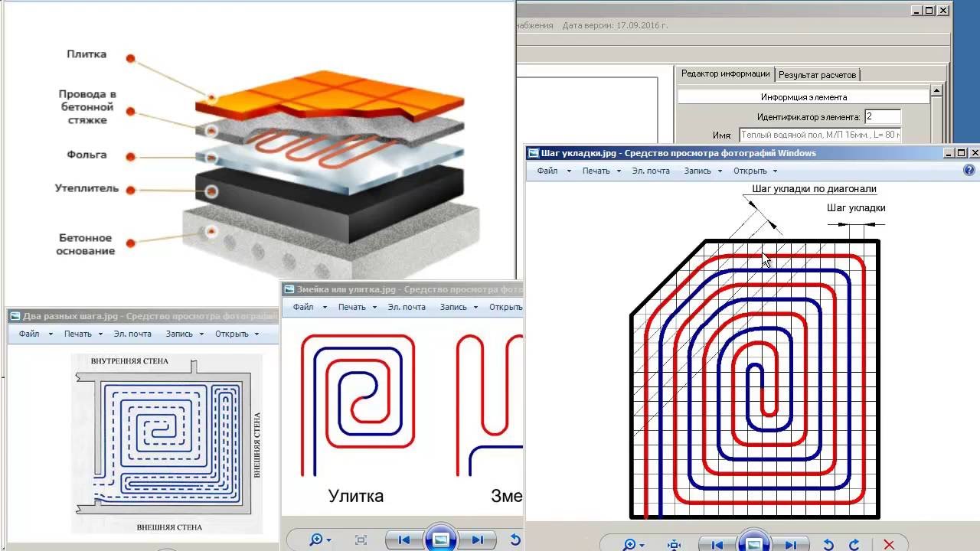Click the scroll-up arrow in the info editor panel
Viewport: 980px width, 551px height.
click(936, 90)
